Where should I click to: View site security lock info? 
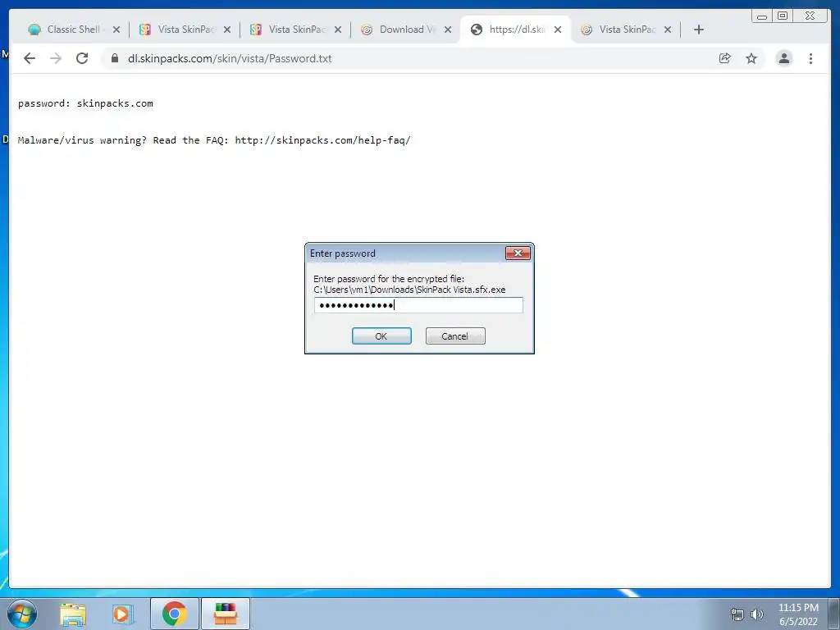click(115, 58)
